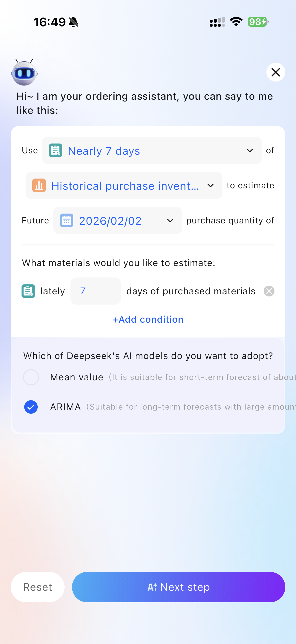Choose the ARIMA option label

(65, 407)
